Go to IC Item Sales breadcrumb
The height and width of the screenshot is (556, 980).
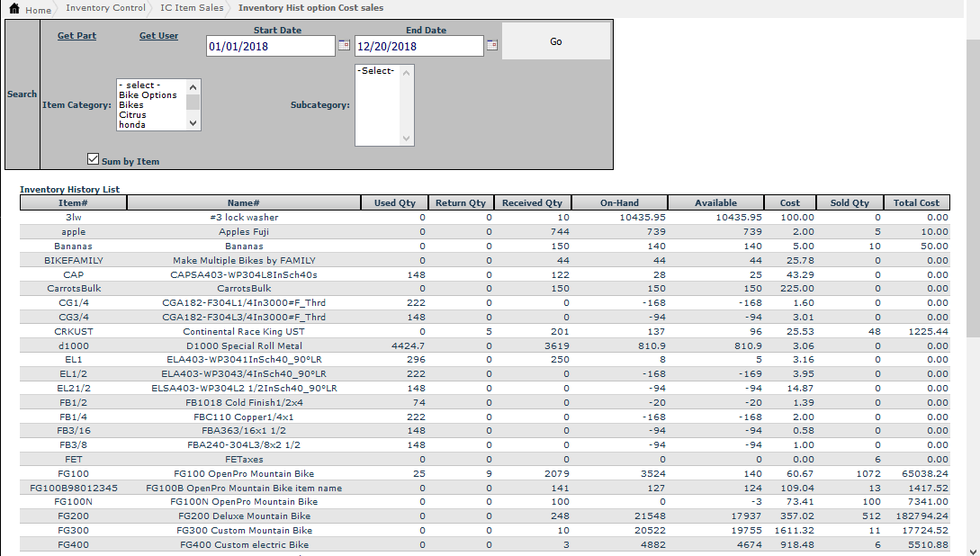coord(192,8)
